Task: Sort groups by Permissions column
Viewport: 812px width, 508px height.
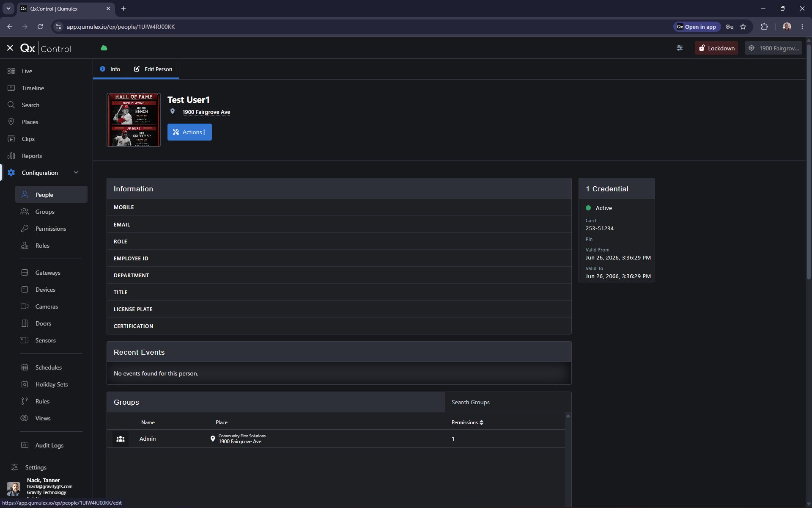Action: 467,422
